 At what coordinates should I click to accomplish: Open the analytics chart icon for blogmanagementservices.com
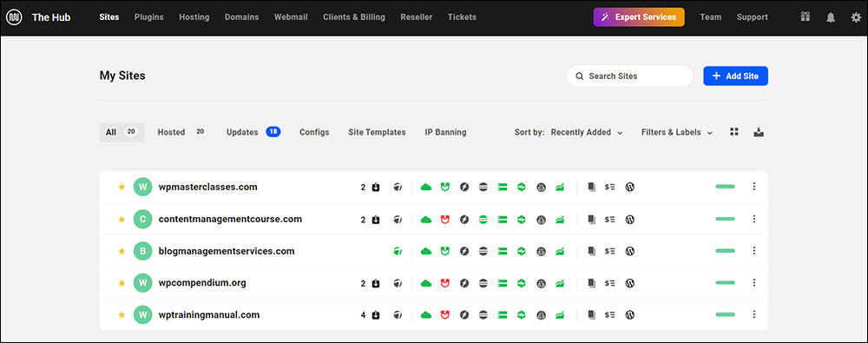point(560,251)
